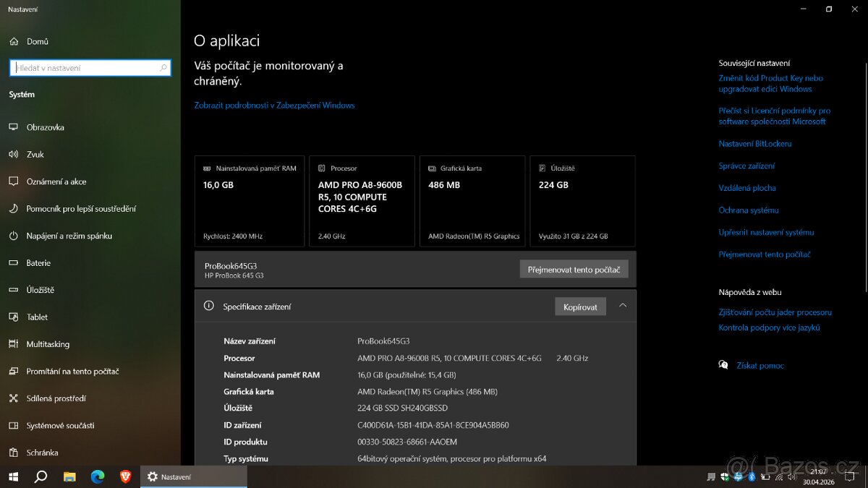The width and height of the screenshot is (868, 488).
Task: Open Baterie settings page
Action: pos(38,263)
